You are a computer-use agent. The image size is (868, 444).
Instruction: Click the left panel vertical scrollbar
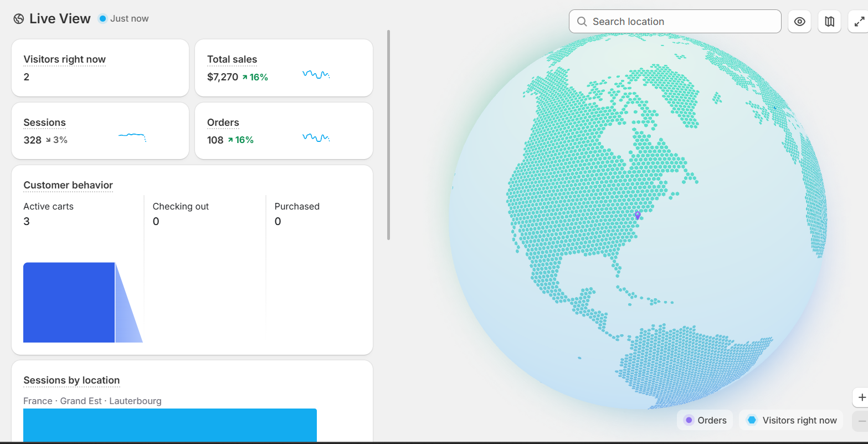pyautogui.click(x=389, y=135)
